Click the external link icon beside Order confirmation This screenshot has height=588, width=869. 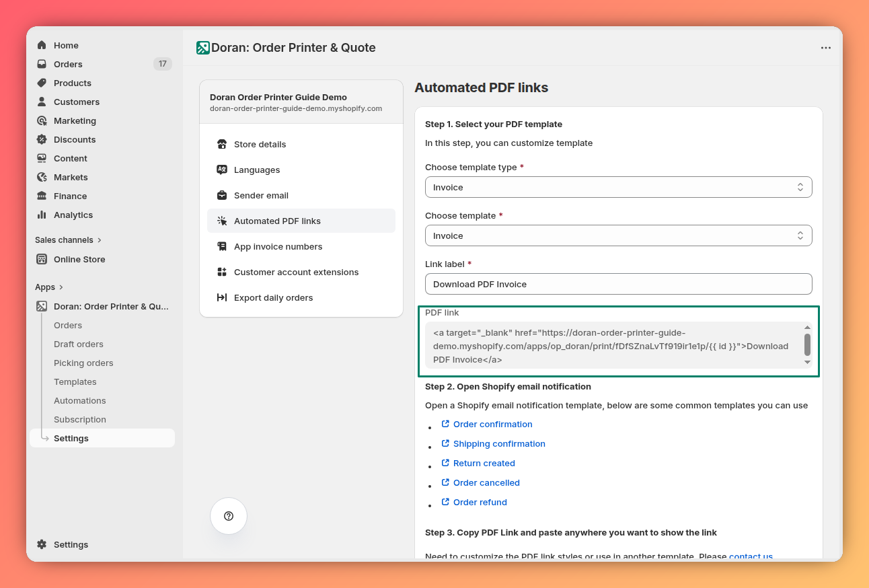pyautogui.click(x=445, y=424)
